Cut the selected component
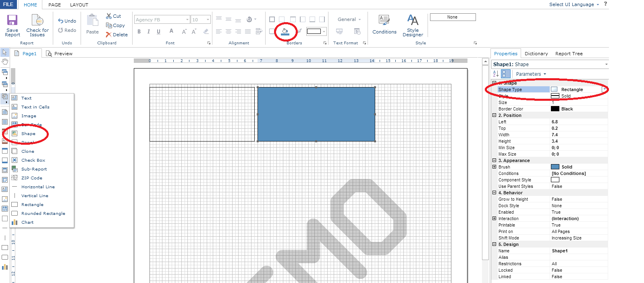This screenshot has width=644, height=283. tap(114, 16)
